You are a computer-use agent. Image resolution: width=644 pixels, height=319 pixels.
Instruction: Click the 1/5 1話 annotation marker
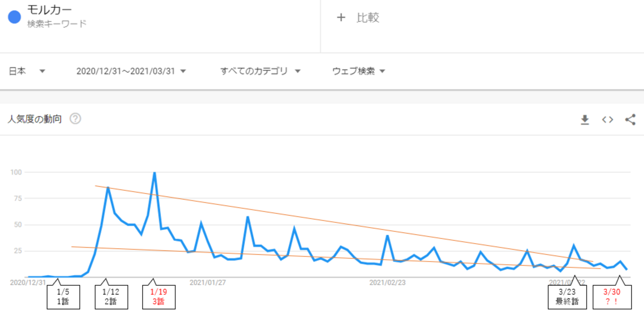62,297
